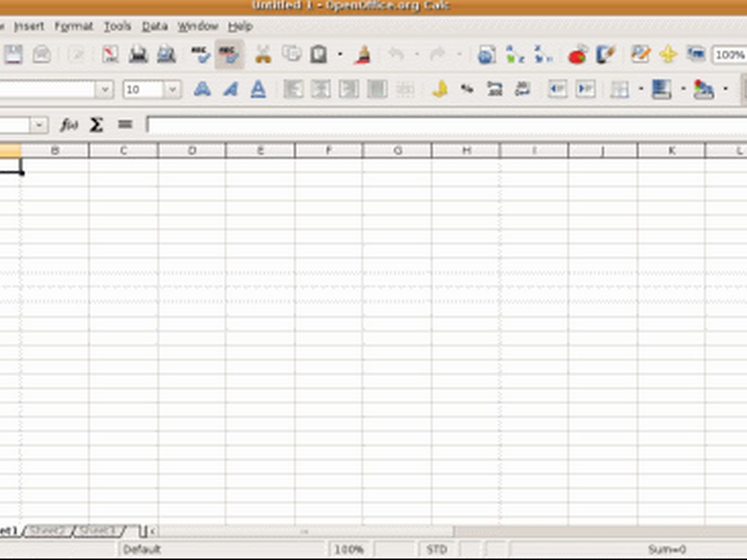747x560 pixels.
Task: Switch to the Sheet2 tab
Action: (x=48, y=530)
